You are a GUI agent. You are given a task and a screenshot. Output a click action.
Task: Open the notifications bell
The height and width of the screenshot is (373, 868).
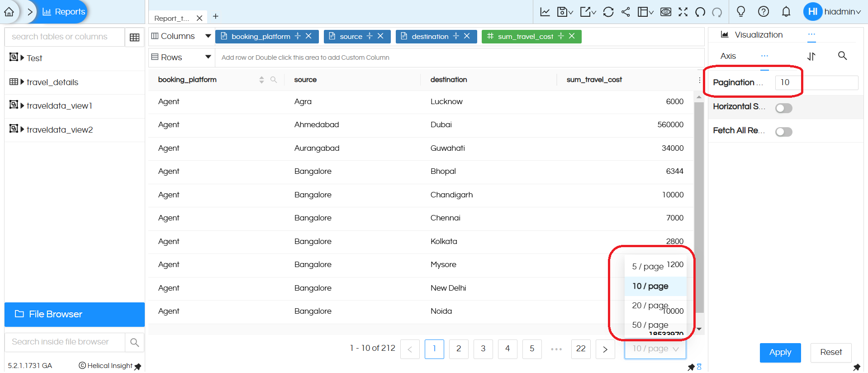(x=786, y=11)
